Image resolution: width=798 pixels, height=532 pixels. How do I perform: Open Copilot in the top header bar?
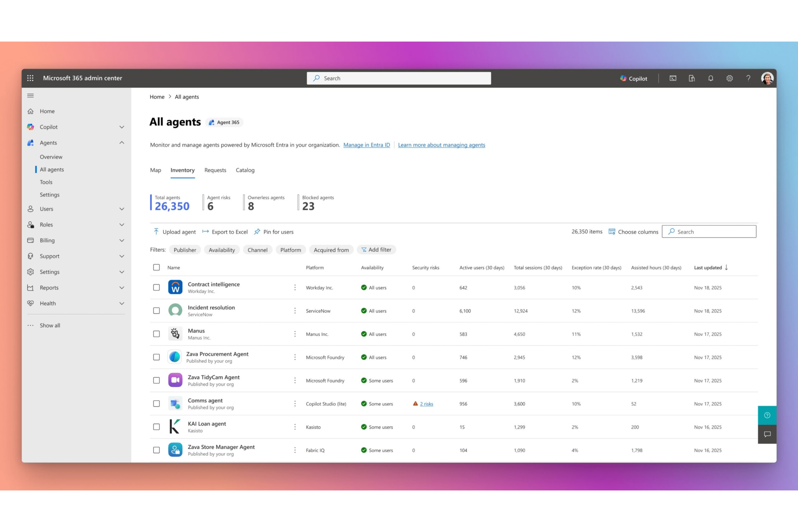(x=633, y=78)
